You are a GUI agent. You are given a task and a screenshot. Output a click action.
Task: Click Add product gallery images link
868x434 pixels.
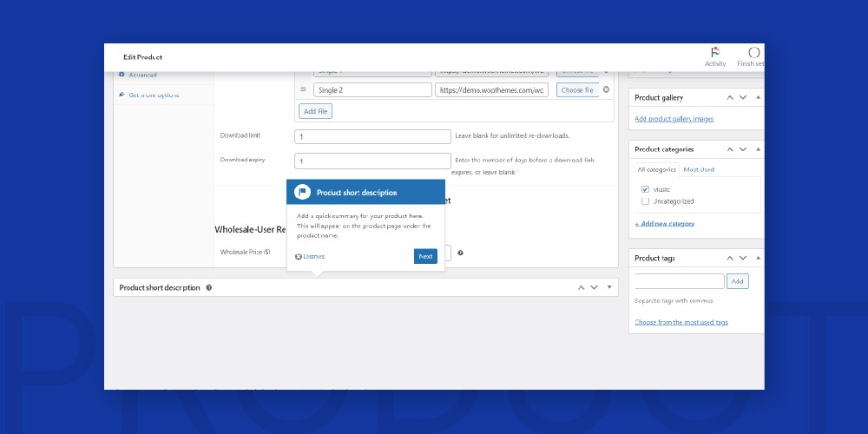674,119
